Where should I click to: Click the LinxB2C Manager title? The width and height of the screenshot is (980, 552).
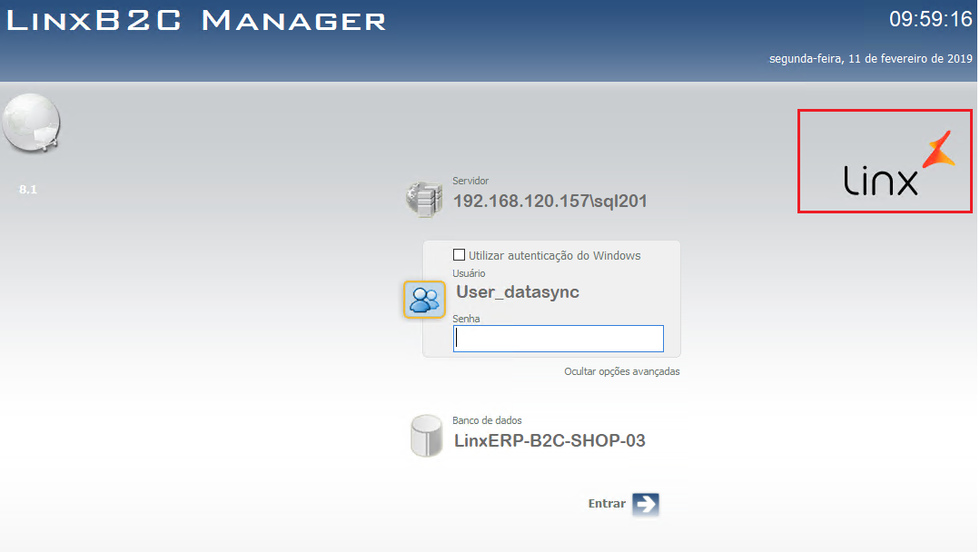(x=196, y=21)
